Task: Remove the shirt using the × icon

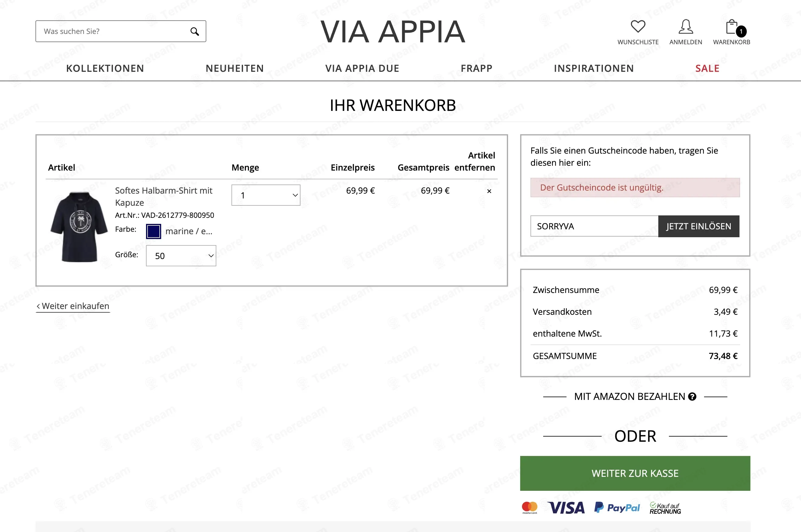Action: (x=489, y=191)
